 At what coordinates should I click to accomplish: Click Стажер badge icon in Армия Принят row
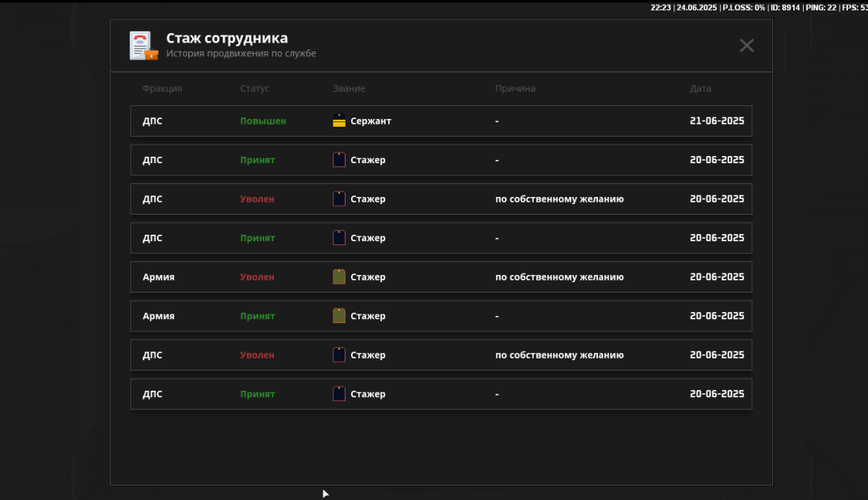(339, 316)
